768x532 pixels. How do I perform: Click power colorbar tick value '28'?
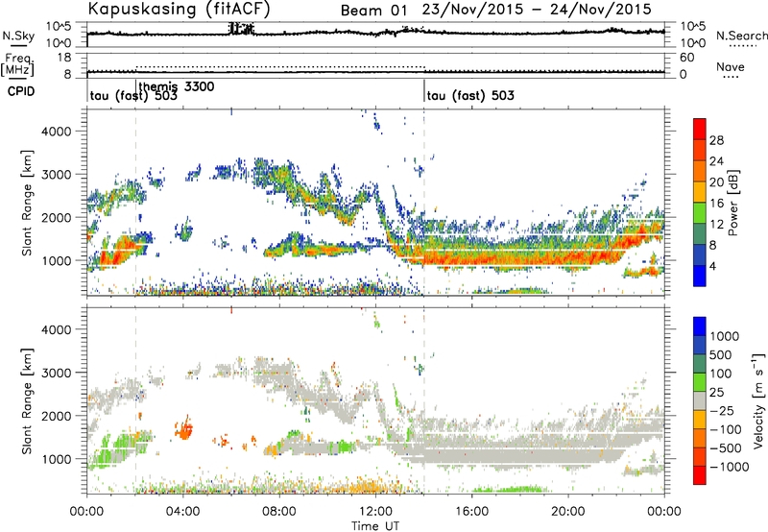click(x=716, y=140)
